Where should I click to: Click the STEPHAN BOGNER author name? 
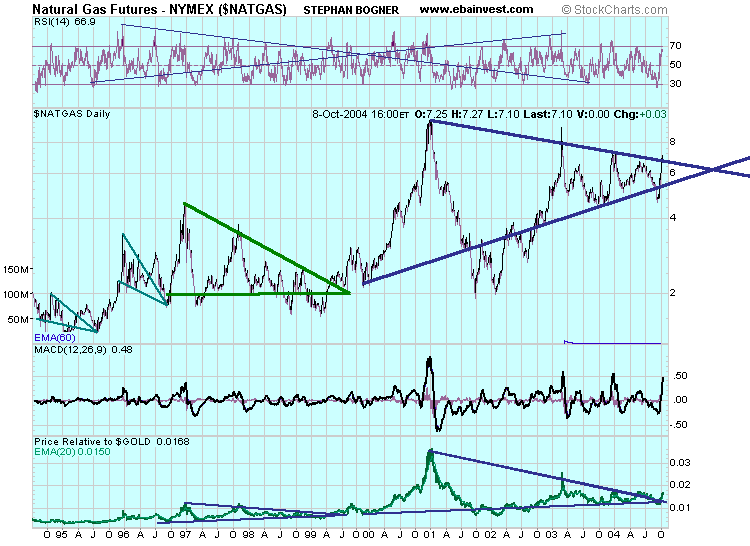click(351, 10)
